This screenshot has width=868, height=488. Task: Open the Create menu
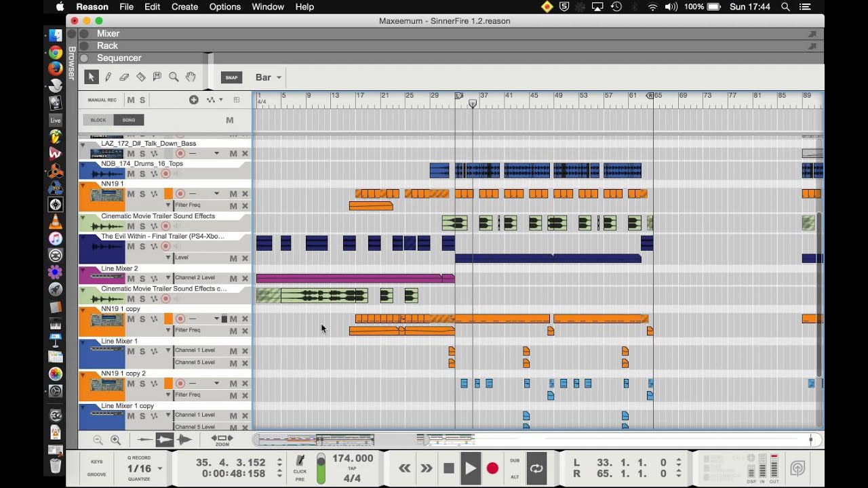pos(184,7)
